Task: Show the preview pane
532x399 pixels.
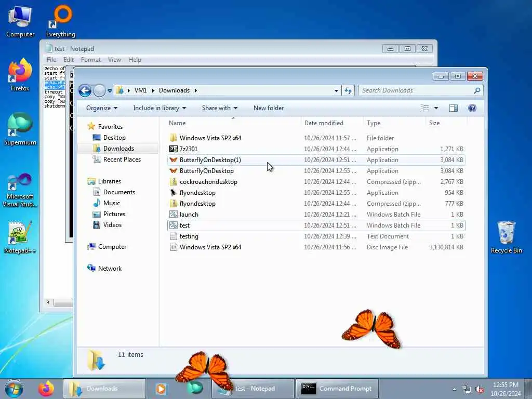Action: pos(453,108)
